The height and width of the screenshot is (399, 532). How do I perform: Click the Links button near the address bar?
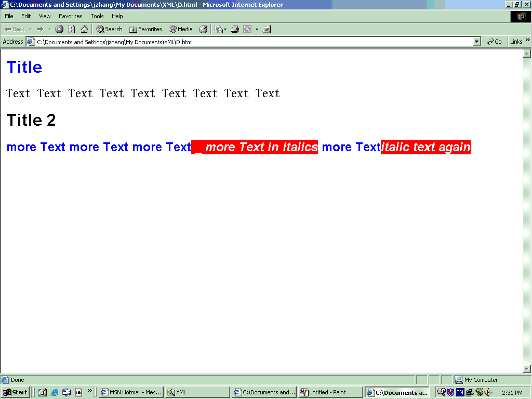(517, 42)
